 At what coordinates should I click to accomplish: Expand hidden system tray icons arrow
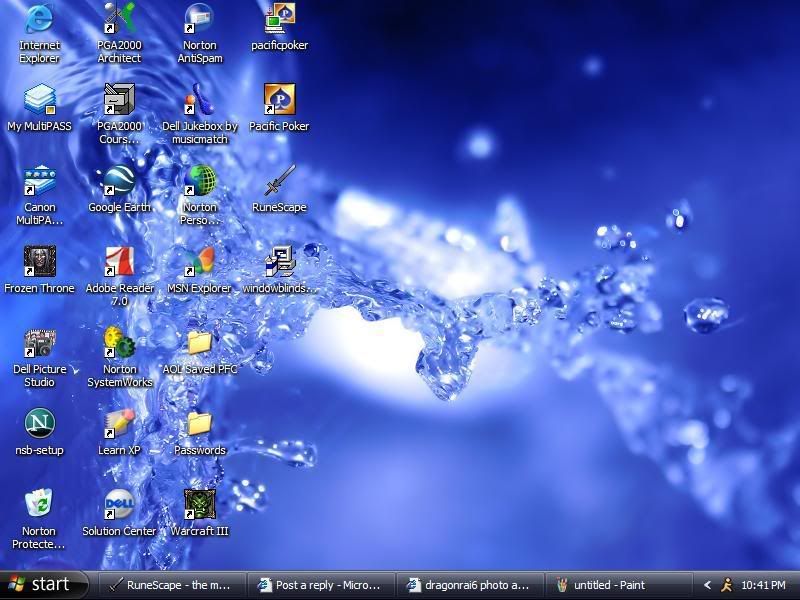(x=707, y=585)
